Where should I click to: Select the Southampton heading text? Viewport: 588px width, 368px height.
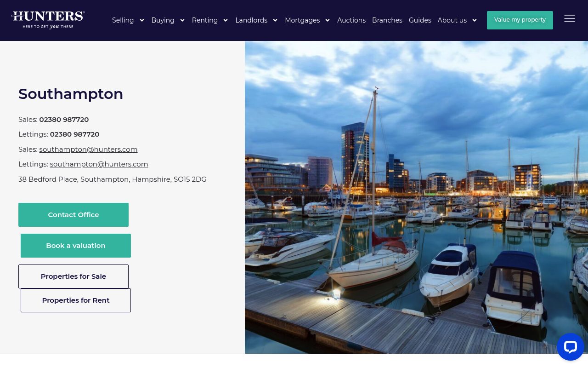[x=71, y=94]
